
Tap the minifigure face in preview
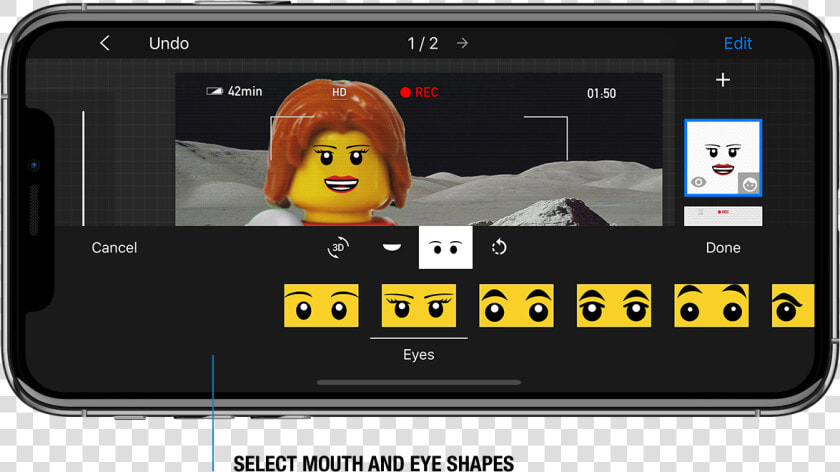[340, 169]
